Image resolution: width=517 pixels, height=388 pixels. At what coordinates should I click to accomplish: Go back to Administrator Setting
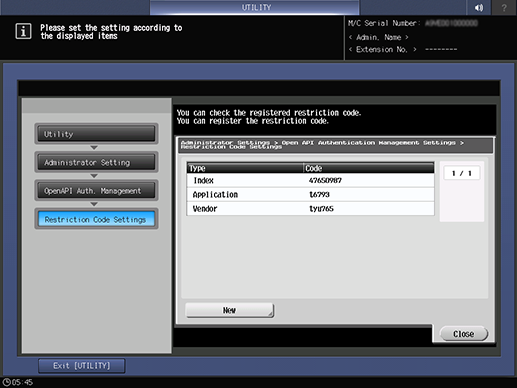96,162
